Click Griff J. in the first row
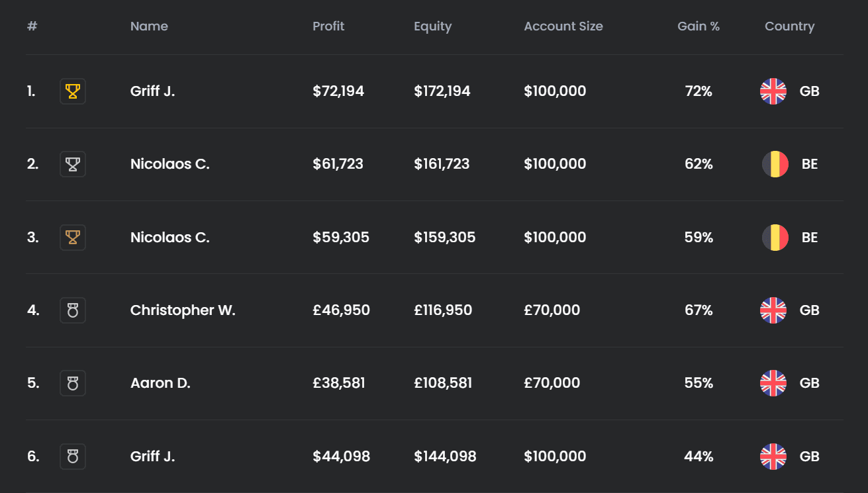This screenshot has height=493, width=868. click(x=152, y=91)
